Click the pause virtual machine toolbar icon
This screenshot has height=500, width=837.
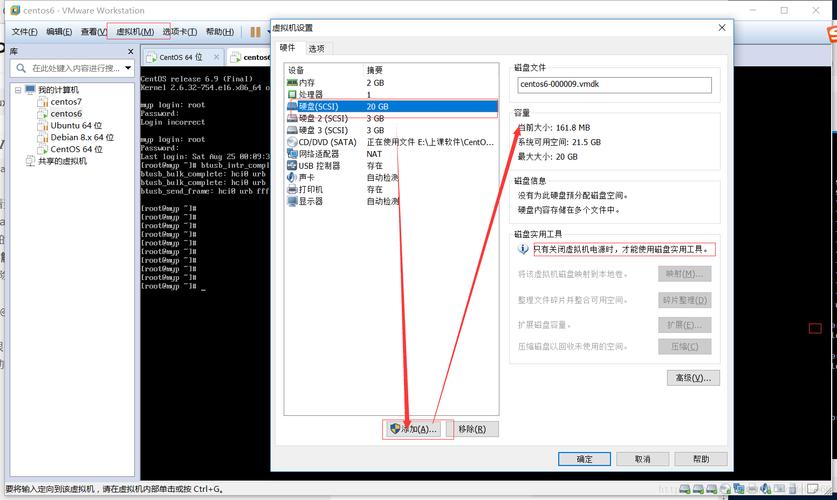point(256,32)
